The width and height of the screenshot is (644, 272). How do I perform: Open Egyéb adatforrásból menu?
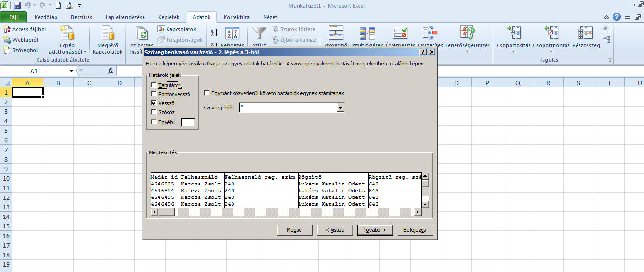click(x=67, y=40)
